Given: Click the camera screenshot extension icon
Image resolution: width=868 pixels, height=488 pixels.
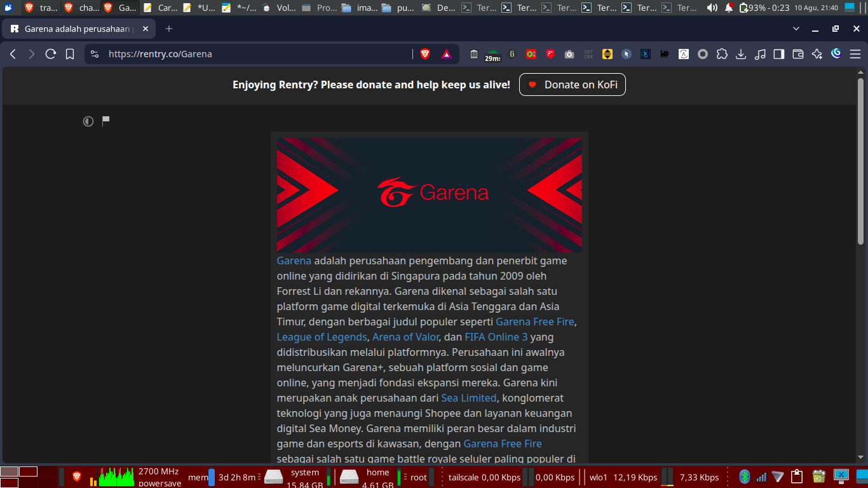Looking at the screenshot, I should 569,54.
